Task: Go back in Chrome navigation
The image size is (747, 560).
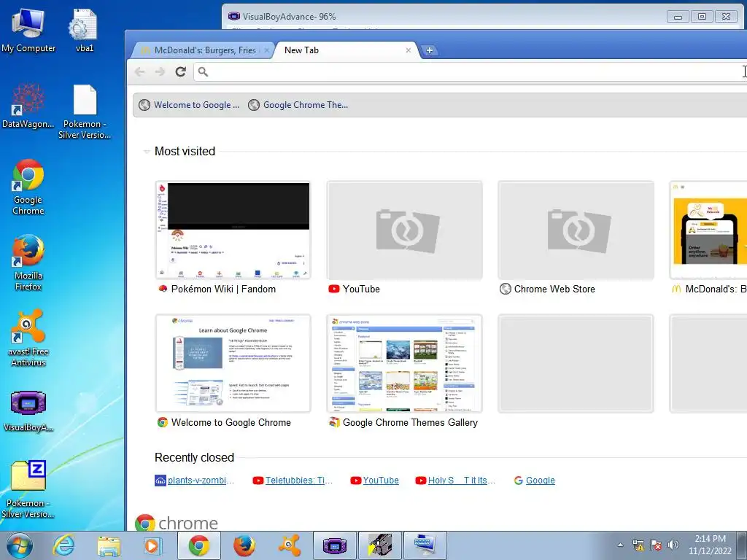Action: (x=139, y=72)
